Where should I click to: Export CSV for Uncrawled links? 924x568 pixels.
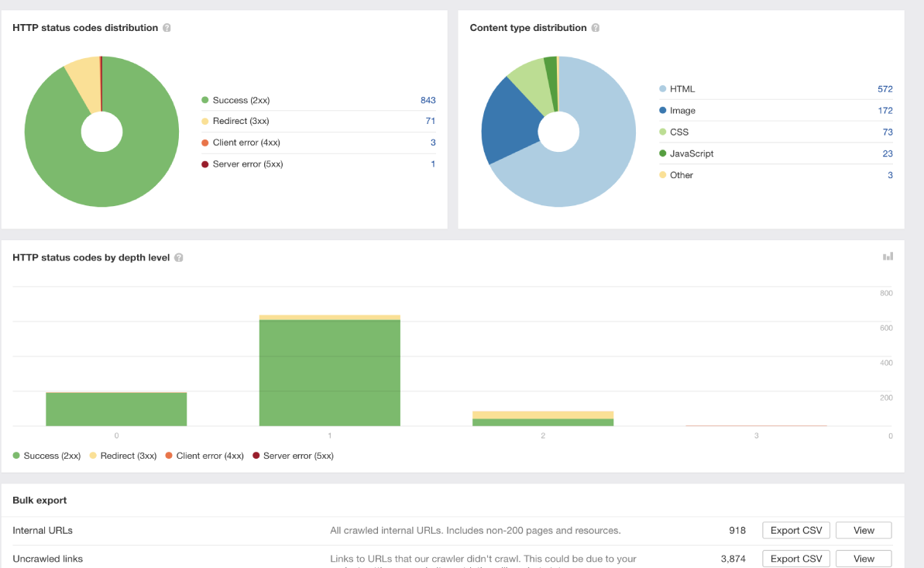[796, 559]
